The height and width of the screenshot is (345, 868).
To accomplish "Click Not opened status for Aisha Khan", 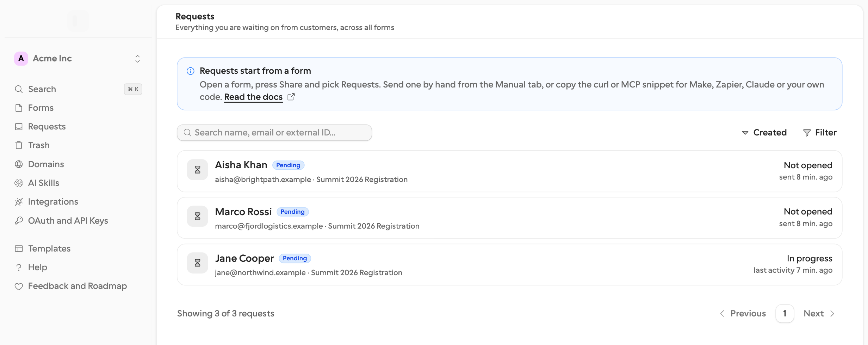I will pos(808,165).
